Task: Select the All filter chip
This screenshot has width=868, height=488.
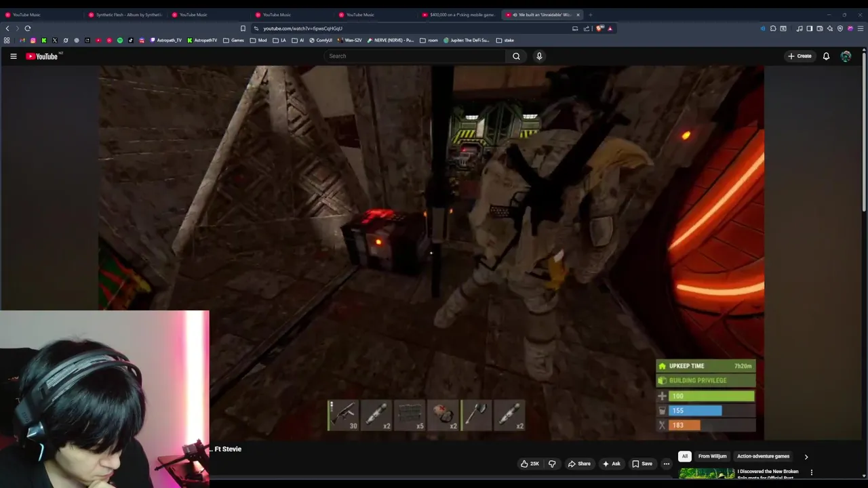Action: pos(685,456)
